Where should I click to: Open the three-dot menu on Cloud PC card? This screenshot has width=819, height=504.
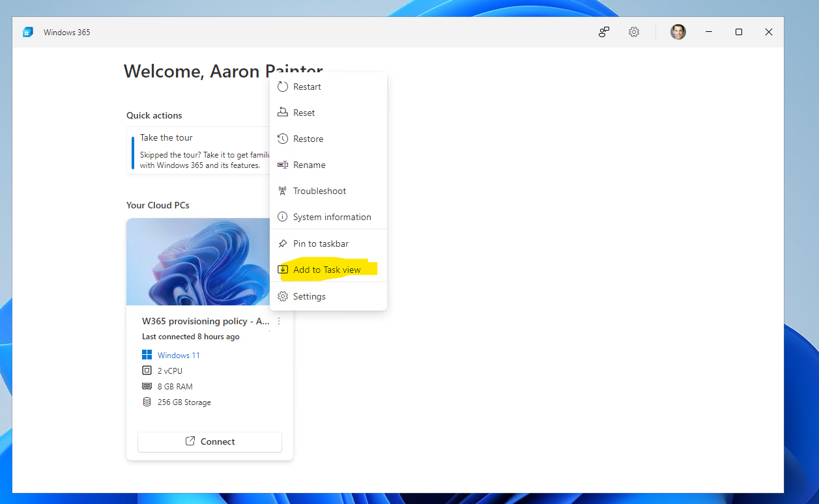point(279,321)
